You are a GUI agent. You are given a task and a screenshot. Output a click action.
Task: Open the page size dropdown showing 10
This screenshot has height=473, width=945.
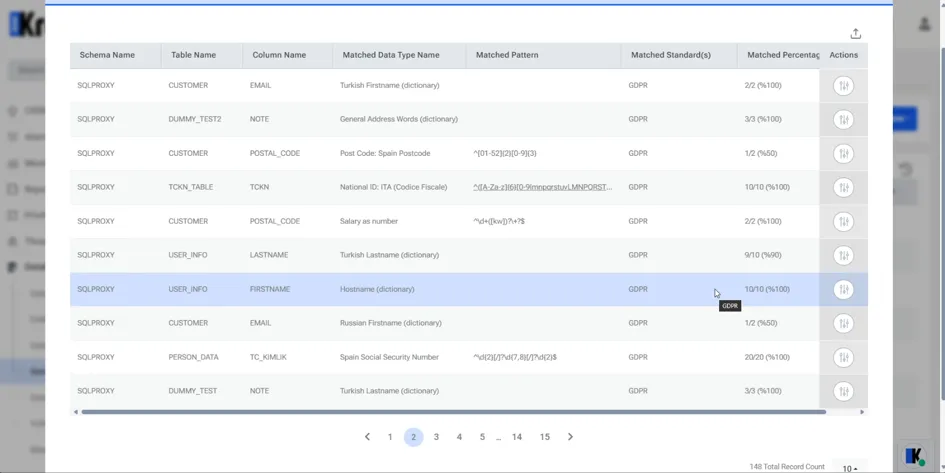click(850, 468)
